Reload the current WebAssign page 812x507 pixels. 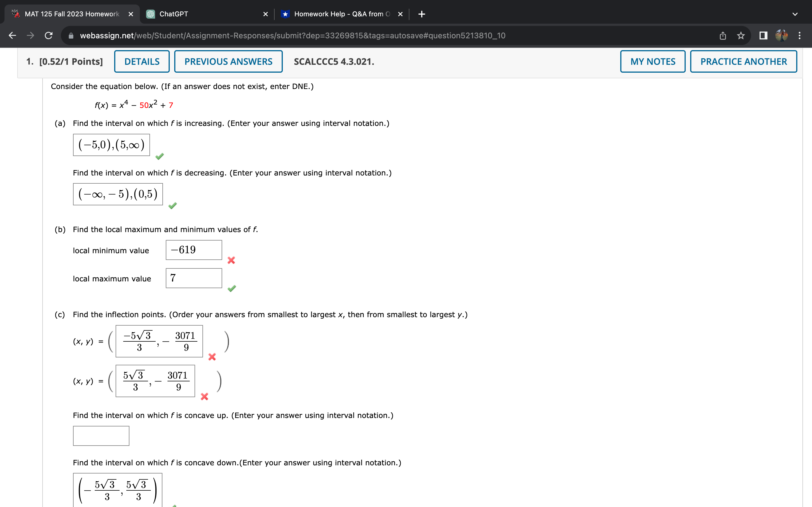(x=49, y=35)
